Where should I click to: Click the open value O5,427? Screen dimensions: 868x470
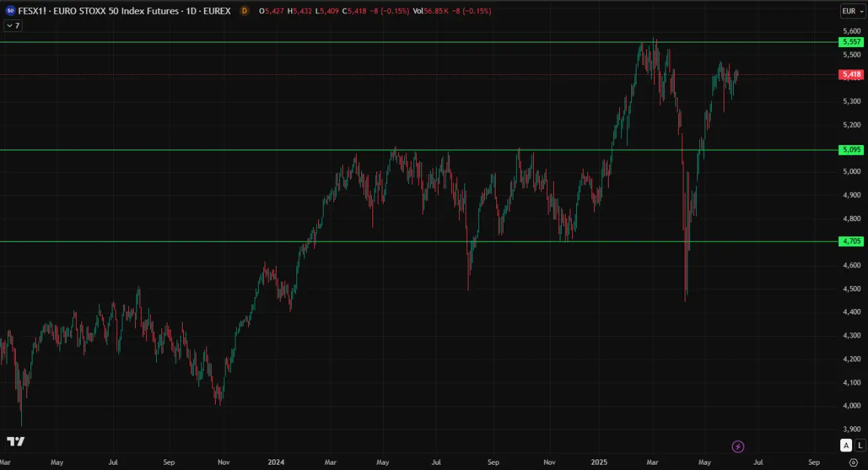271,11
